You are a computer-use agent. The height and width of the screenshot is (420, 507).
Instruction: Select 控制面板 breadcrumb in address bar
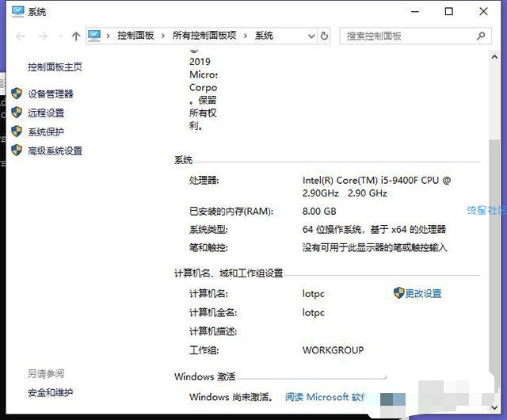tap(135, 36)
